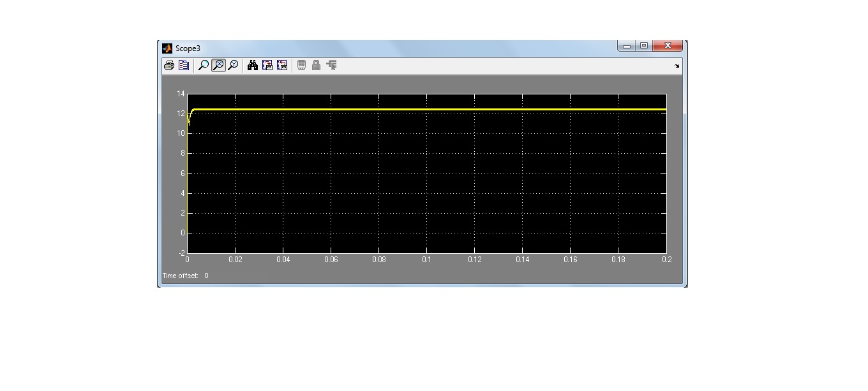Viewport: 868px width, 391px height.
Task: Click the floating scope icon
Action: coord(302,65)
